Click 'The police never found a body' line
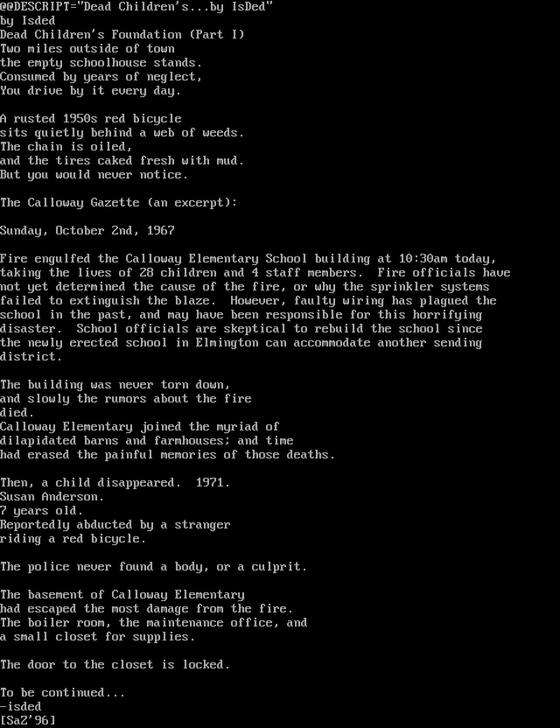 click(x=154, y=567)
